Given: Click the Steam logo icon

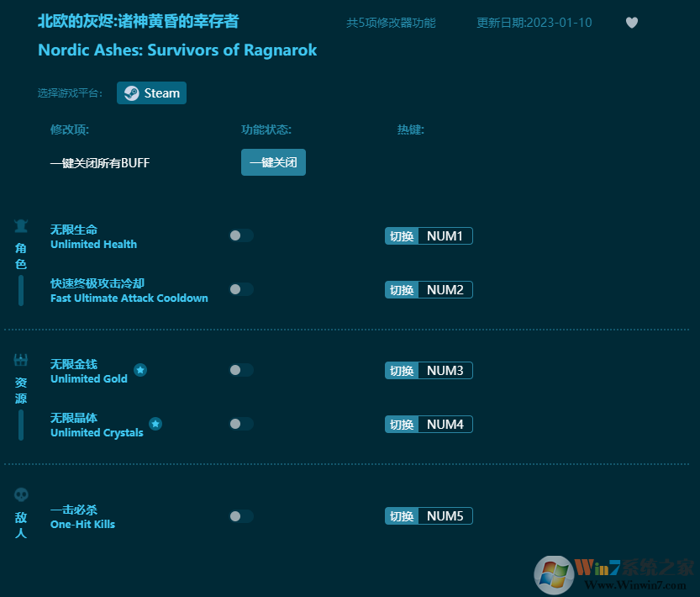Looking at the screenshot, I should click(131, 93).
